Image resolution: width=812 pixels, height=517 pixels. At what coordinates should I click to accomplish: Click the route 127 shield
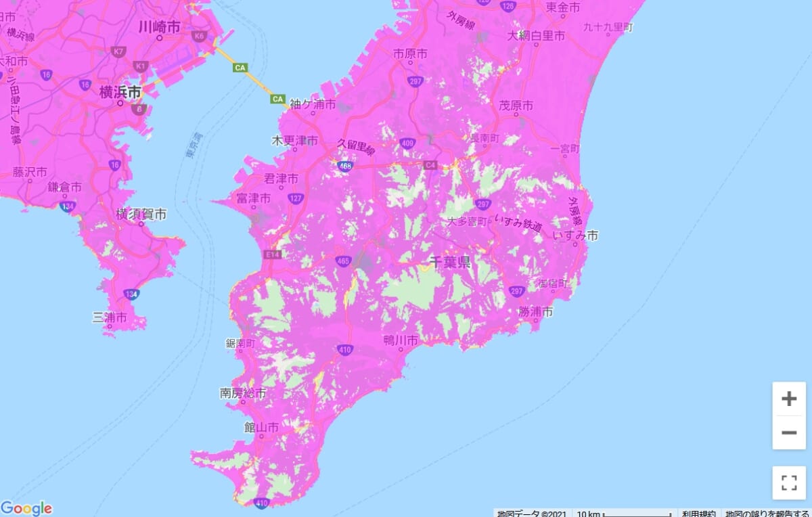coord(296,198)
